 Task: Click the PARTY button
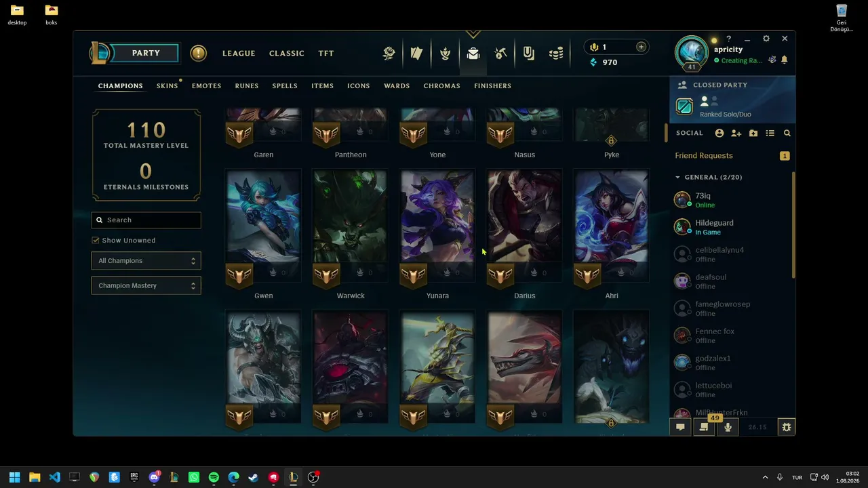146,53
